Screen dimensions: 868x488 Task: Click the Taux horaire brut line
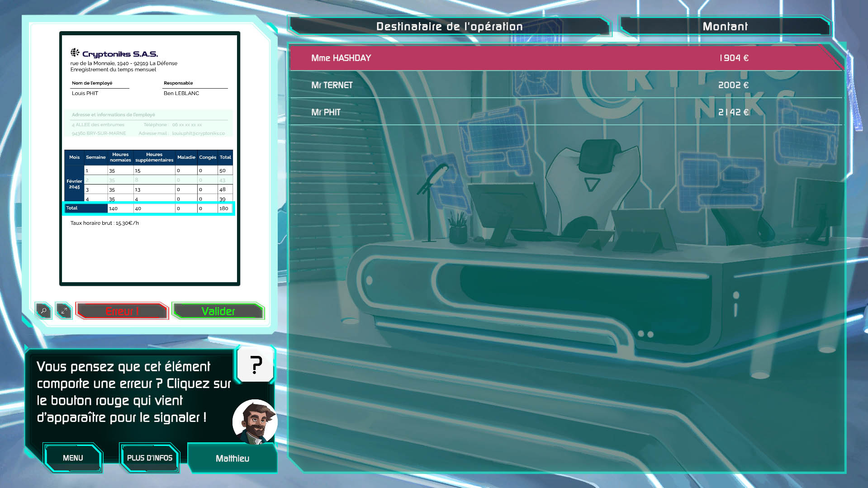pyautogui.click(x=104, y=223)
